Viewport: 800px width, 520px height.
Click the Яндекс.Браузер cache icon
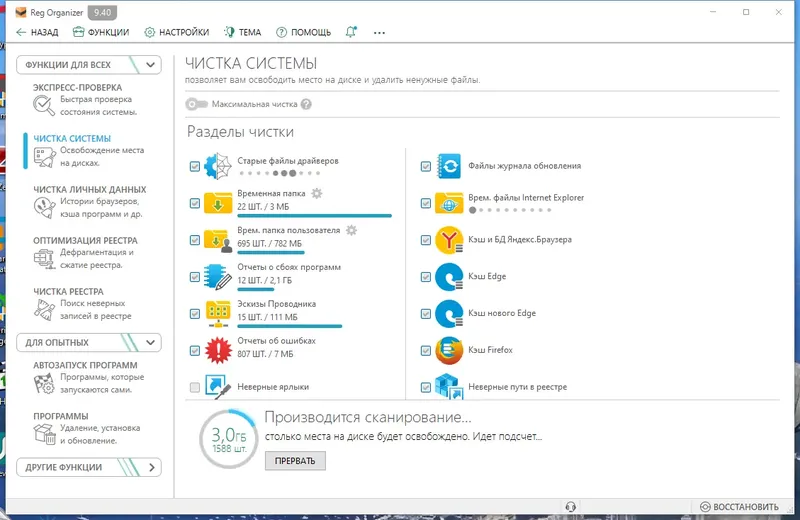(449, 240)
